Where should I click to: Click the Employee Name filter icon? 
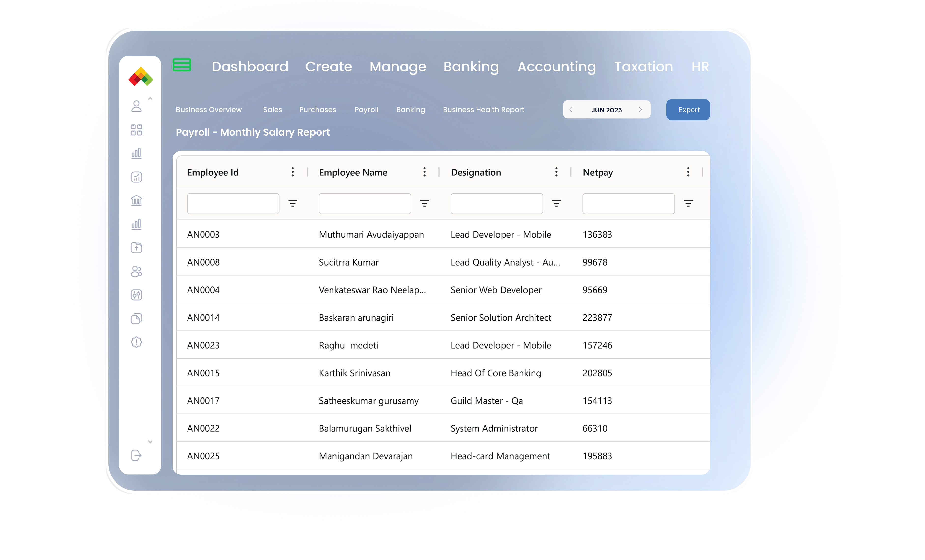pyautogui.click(x=425, y=204)
